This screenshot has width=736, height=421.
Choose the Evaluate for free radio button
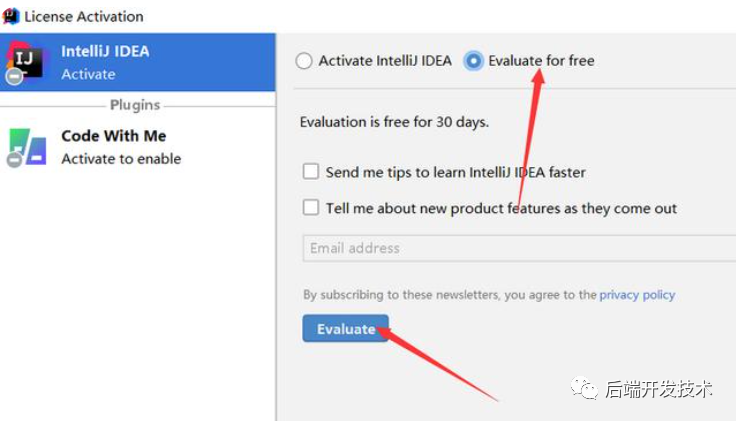point(474,61)
